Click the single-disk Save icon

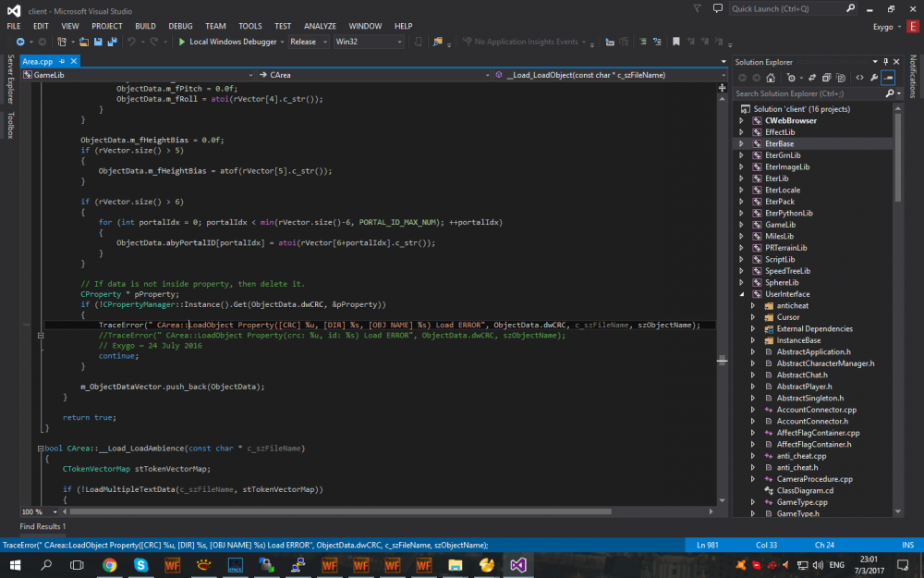pos(98,42)
